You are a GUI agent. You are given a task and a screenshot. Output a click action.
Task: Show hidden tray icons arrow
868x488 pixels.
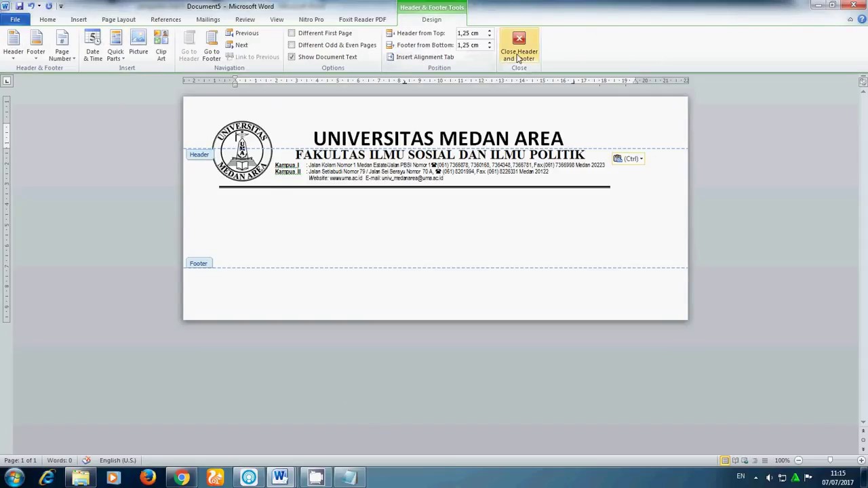click(x=755, y=478)
